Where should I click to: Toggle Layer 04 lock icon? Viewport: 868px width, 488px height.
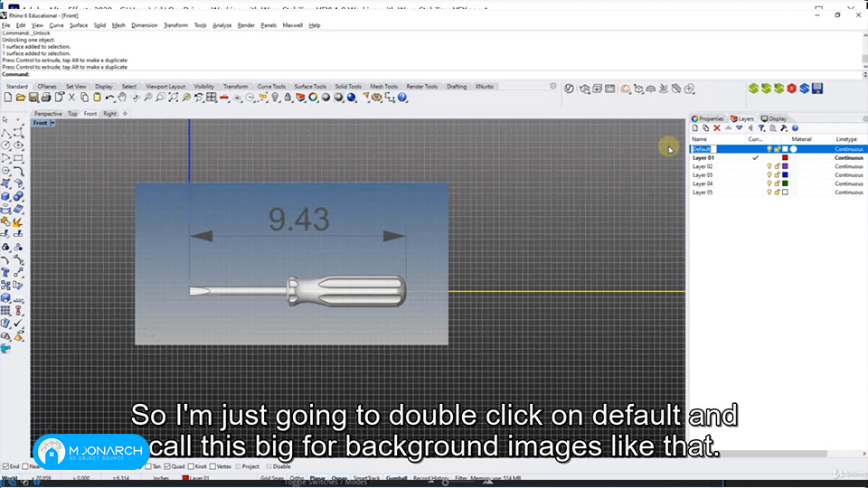pyautogui.click(x=778, y=183)
